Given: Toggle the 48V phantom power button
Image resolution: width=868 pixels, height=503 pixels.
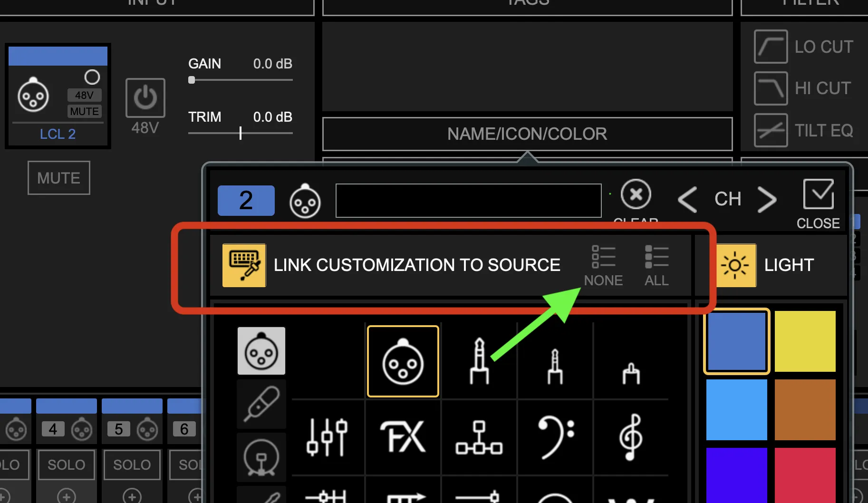Looking at the screenshot, I should point(145,98).
